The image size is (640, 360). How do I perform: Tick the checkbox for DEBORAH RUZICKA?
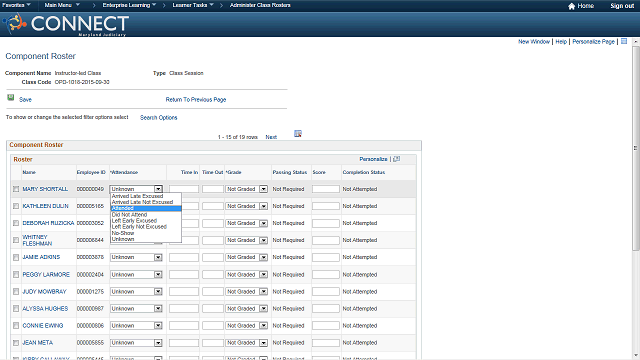16,223
